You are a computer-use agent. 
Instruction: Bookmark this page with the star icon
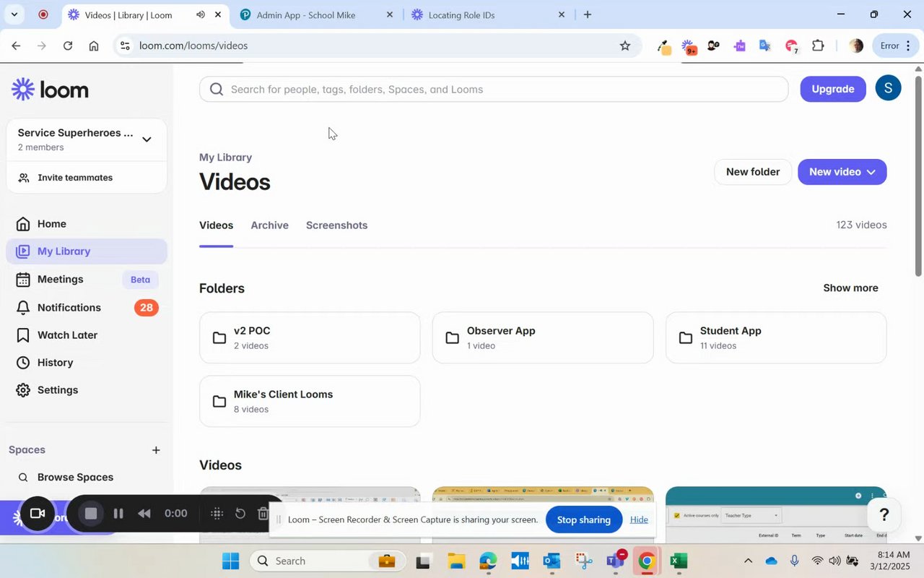[625, 46]
